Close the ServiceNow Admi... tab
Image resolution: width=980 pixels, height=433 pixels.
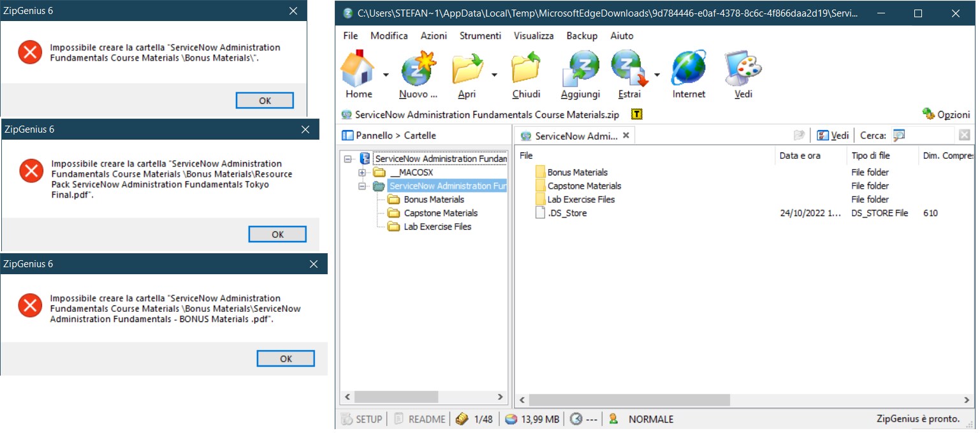point(626,135)
